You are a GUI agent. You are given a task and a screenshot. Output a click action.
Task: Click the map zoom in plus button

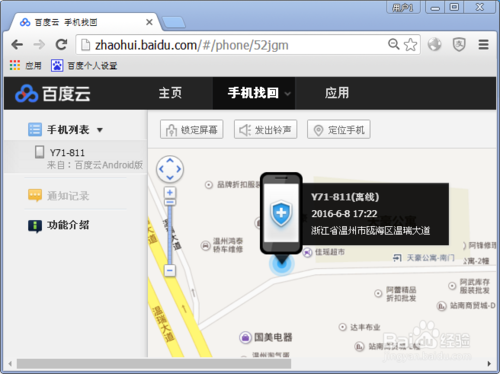click(x=170, y=192)
